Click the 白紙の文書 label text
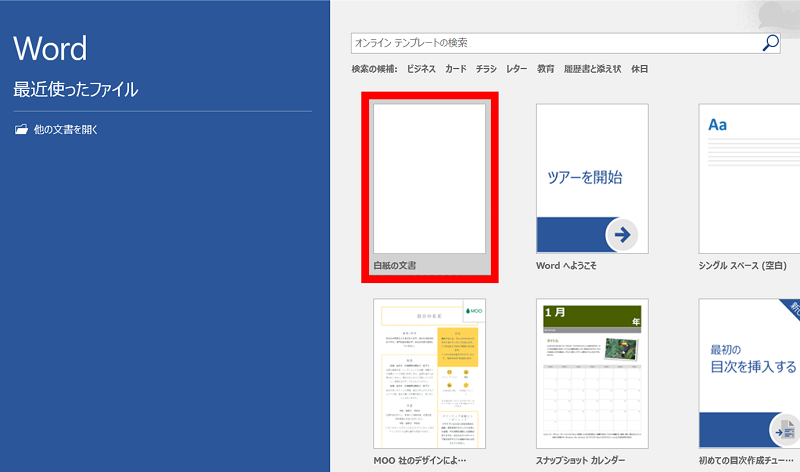The width and height of the screenshot is (800, 472). (394, 265)
